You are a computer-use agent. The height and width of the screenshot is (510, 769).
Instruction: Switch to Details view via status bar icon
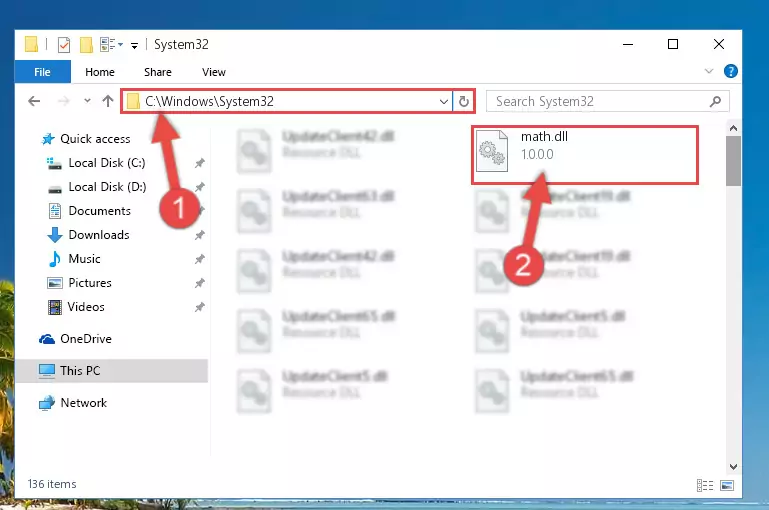coord(705,485)
